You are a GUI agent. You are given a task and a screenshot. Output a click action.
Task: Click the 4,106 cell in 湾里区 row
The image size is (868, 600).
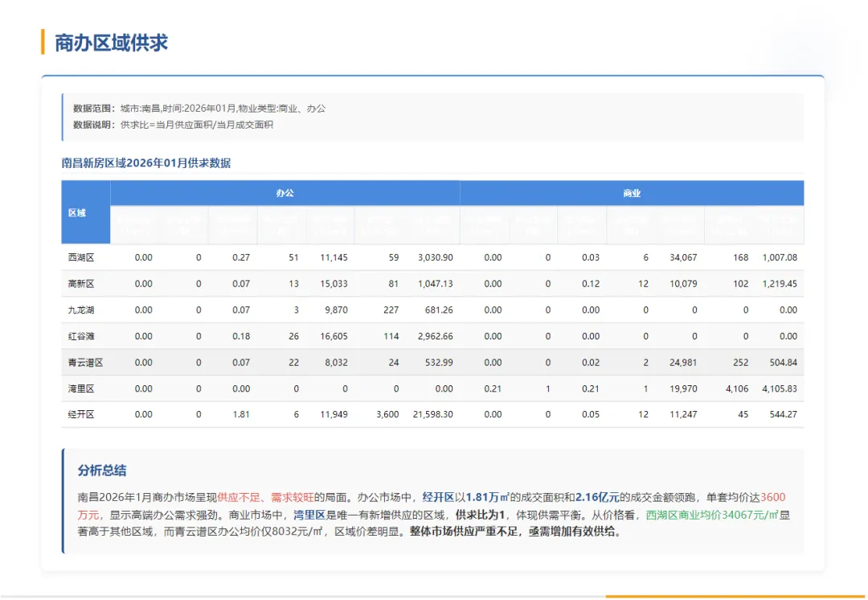click(x=737, y=389)
